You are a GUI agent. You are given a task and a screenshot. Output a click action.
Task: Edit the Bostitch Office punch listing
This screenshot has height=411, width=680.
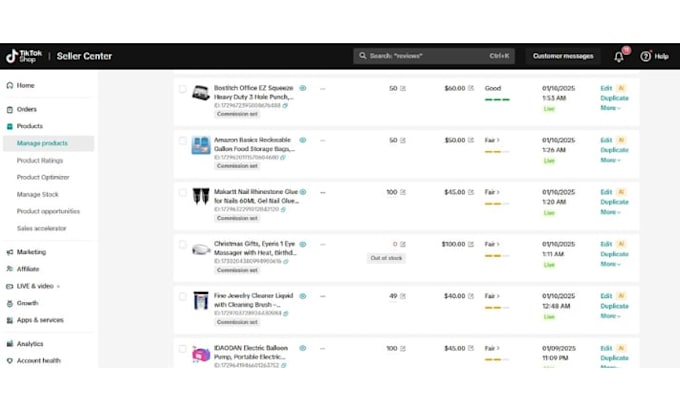(x=606, y=88)
